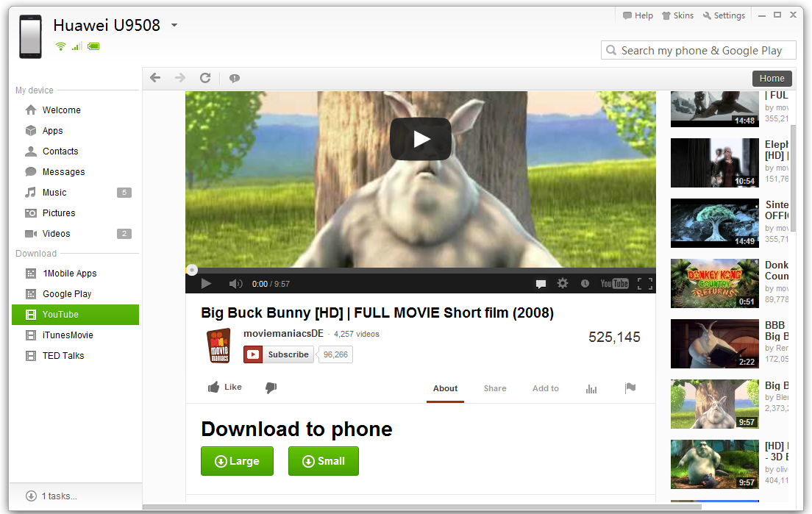Open Google Play in the sidebar
The image size is (812, 514).
click(76, 294)
